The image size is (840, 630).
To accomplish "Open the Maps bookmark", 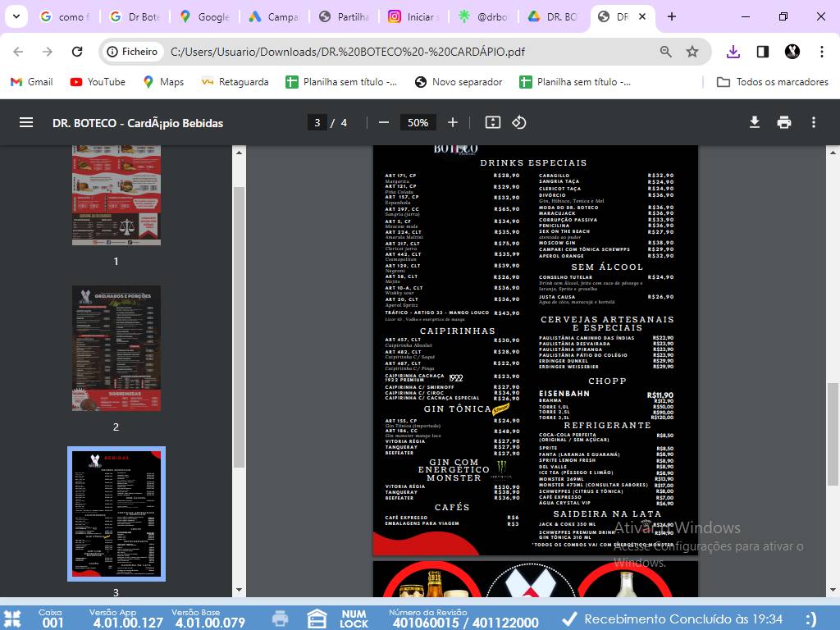I will tap(163, 81).
